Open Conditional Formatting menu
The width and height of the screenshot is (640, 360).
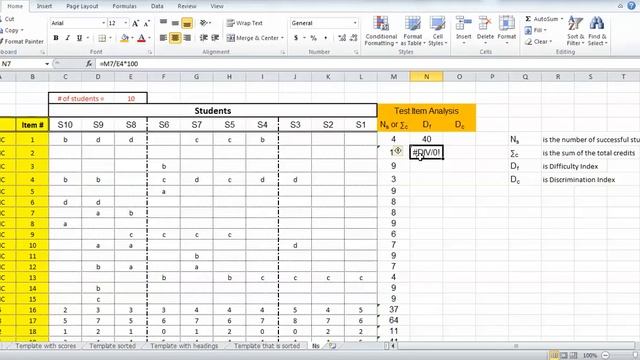[x=381, y=31]
